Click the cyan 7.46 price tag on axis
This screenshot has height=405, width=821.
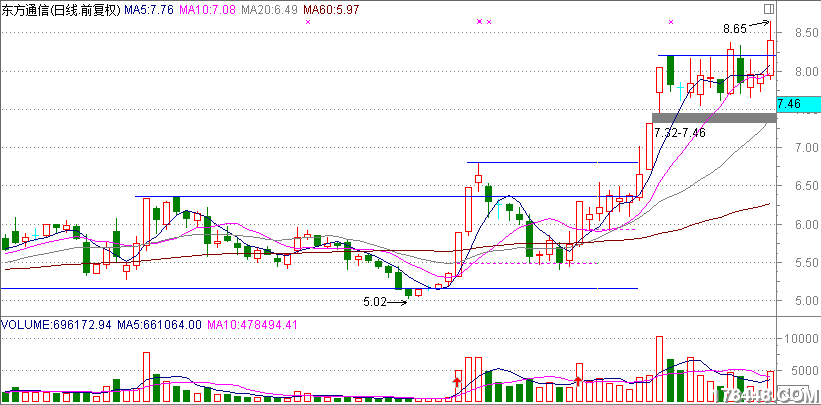click(798, 104)
